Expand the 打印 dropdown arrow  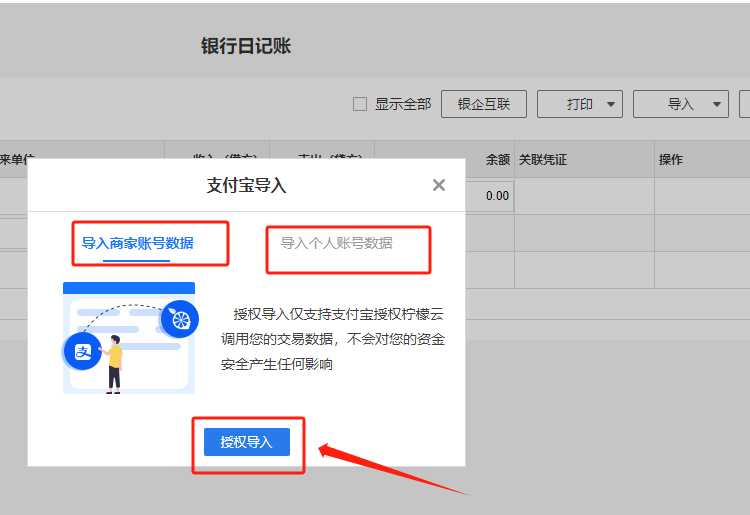click(611, 104)
